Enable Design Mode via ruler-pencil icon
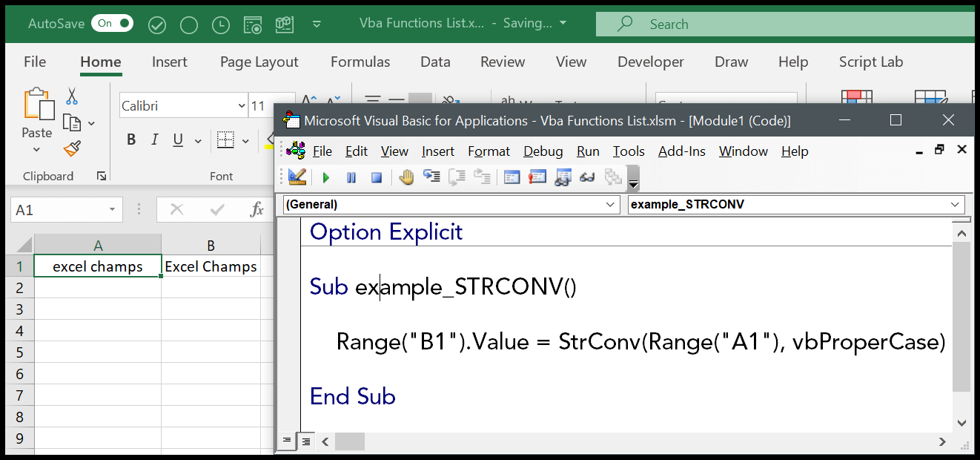This screenshot has height=460, width=980. tap(297, 177)
